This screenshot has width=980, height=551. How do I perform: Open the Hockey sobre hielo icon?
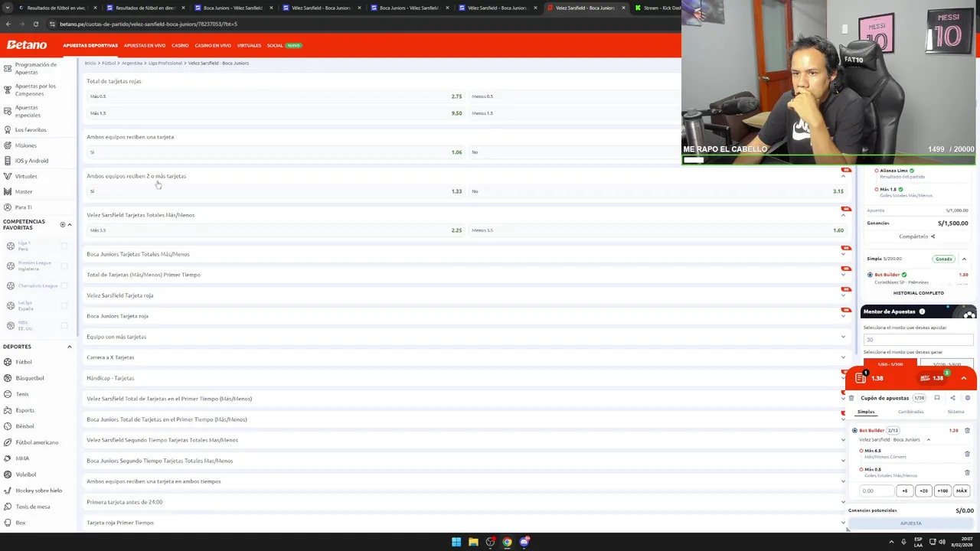8,491
